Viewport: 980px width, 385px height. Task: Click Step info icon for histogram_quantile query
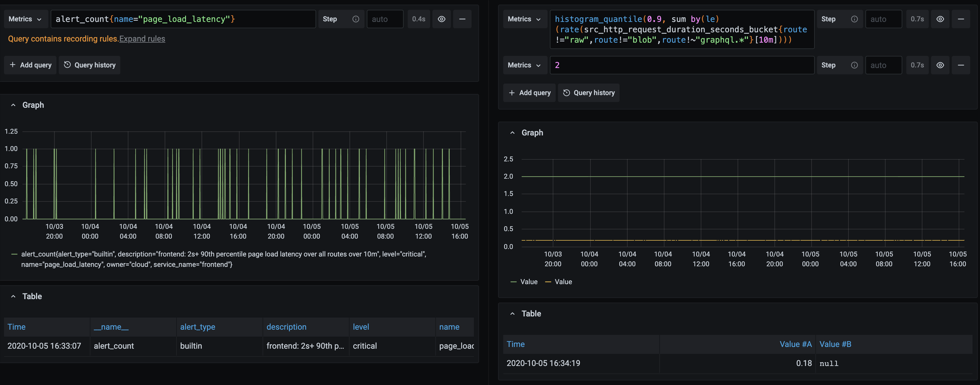coord(854,19)
